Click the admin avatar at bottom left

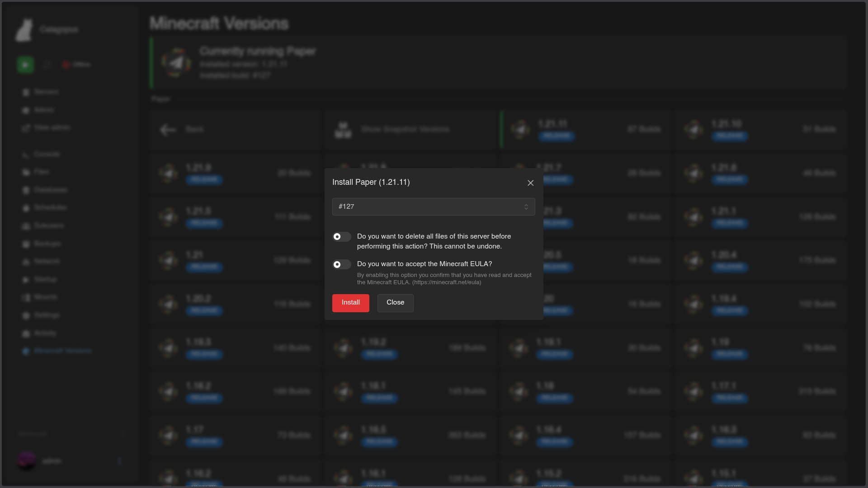pyautogui.click(x=26, y=460)
